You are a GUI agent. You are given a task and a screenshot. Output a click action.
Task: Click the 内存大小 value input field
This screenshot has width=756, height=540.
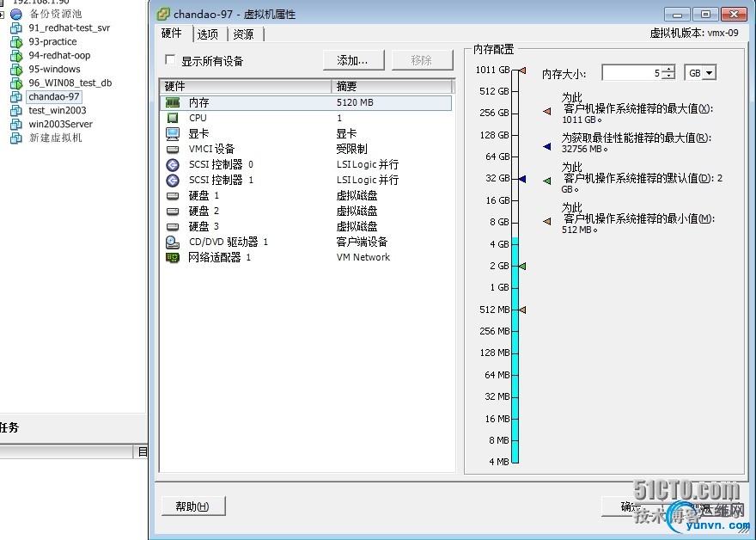[x=631, y=72]
